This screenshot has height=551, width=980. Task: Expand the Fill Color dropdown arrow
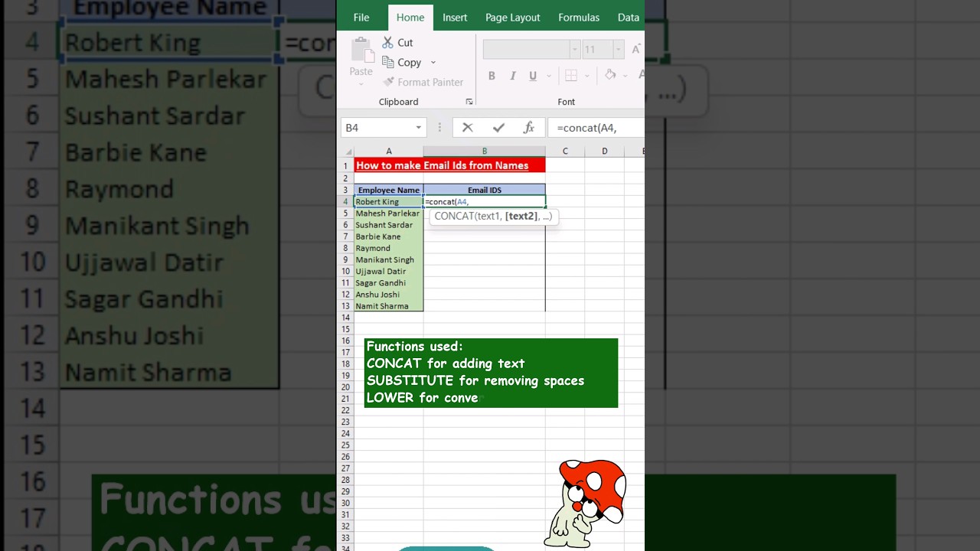click(626, 76)
